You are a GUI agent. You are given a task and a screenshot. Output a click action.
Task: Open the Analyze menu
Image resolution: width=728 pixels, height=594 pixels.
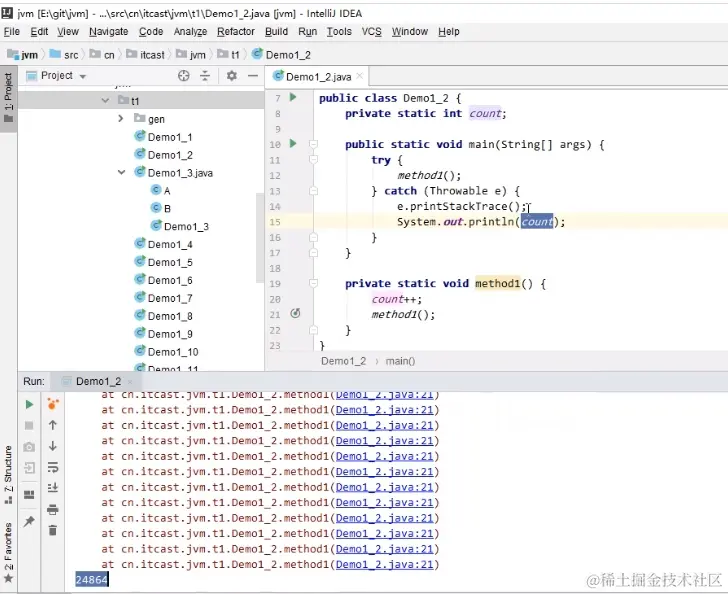(x=190, y=32)
